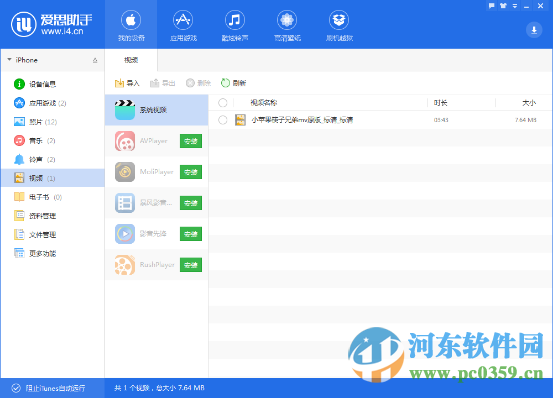Viewport: 553px width, 398px height.
Task: Select the RushPlayer app icon
Action: (x=125, y=265)
